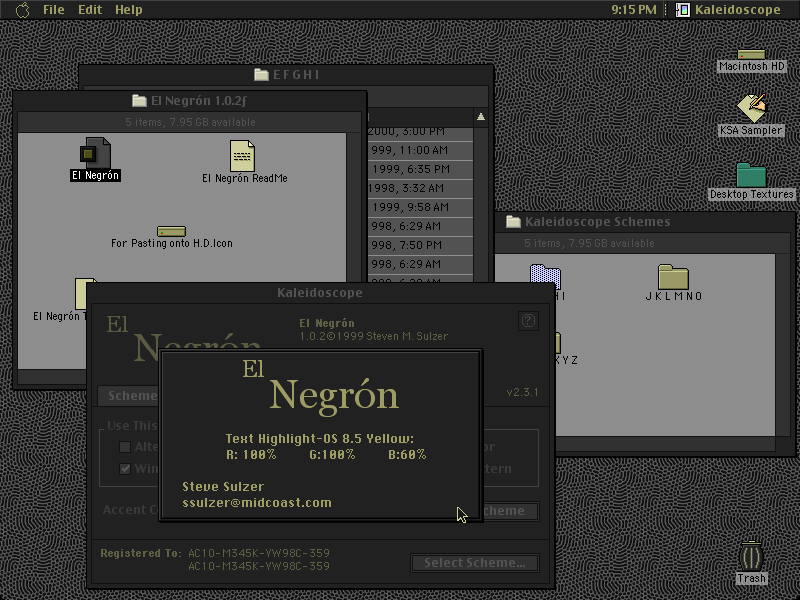This screenshot has height=600, width=800.
Task: Click the "X Y Z" folder label in Kaleidoscope Schemes
Action: (566, 360)
